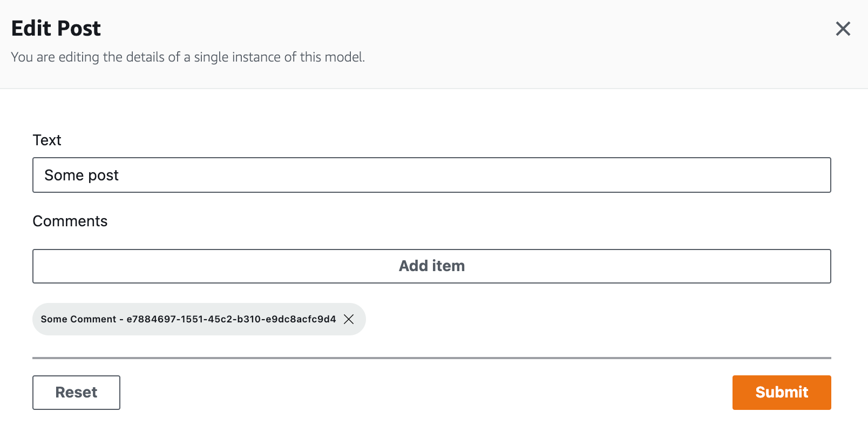This screenshot has width=868, height=445.
Task: Click the Add item button
Action: pyautogui.click(x=431, y=266)
